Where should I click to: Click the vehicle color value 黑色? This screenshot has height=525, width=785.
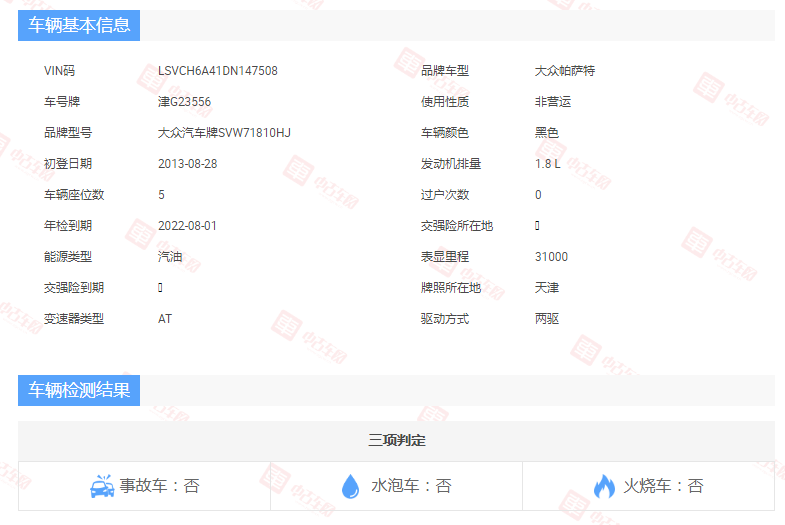click(x=547, y=133)
